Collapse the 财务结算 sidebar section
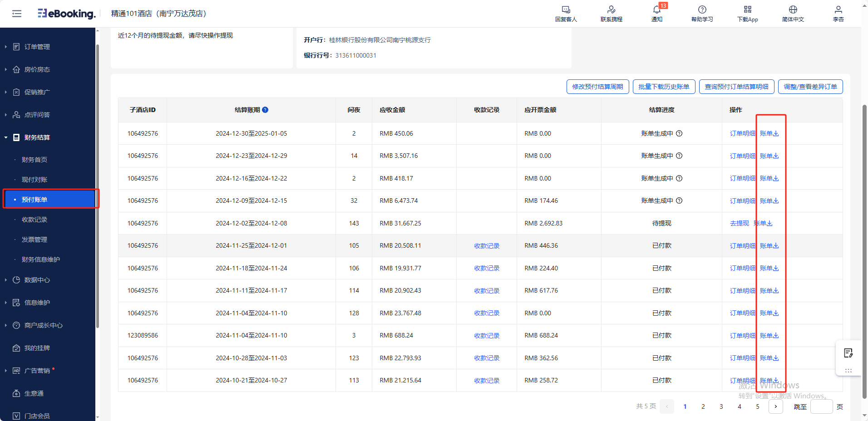868x421 pixels. coord(37,137)
